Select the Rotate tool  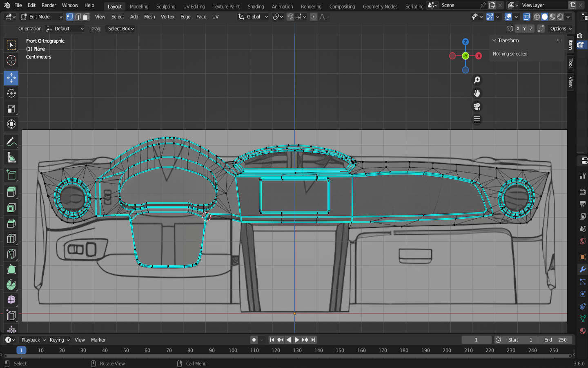[x=11, y=94]
